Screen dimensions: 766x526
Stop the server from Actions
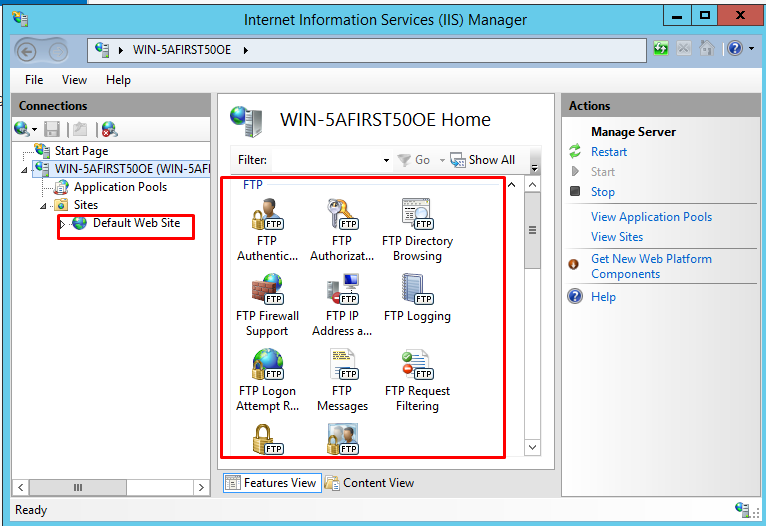(602, 192)
